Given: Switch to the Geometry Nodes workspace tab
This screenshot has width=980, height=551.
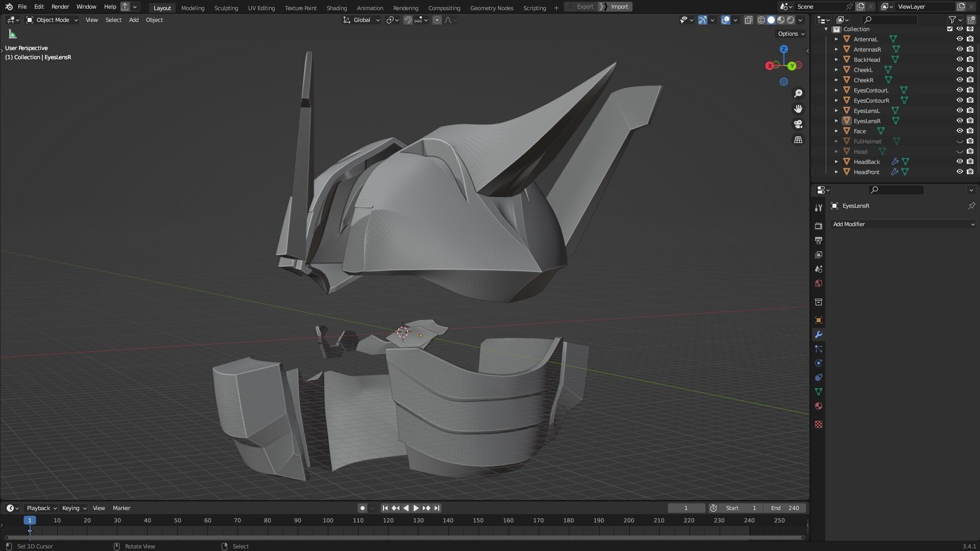Looking at the screenshot, I should point(491,8).
